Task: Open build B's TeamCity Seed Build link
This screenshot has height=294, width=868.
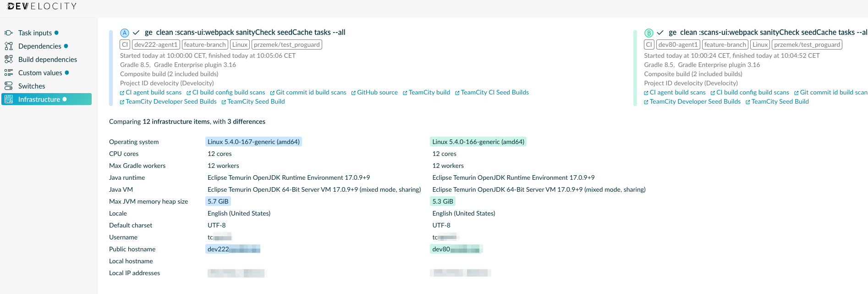Action: (x=780, y=102)
